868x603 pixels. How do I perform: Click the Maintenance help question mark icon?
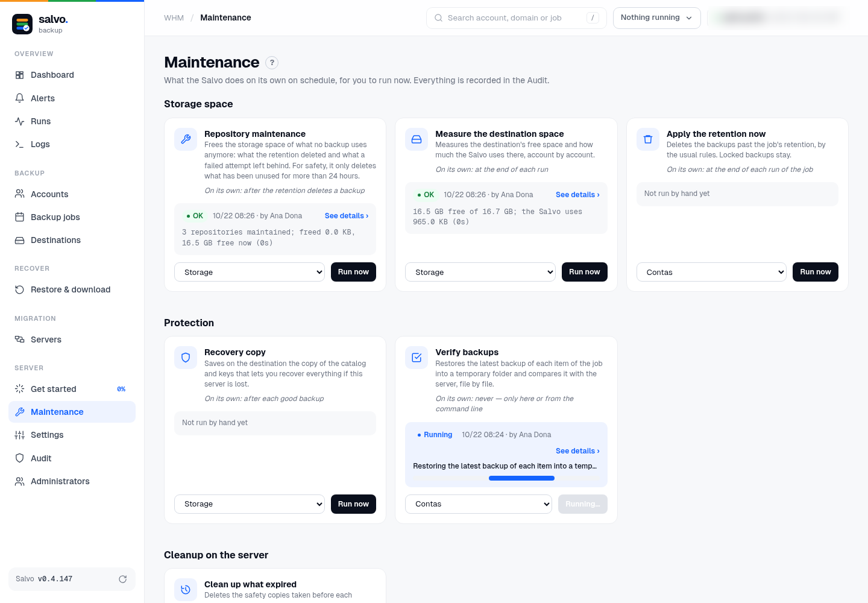[272, 62]
